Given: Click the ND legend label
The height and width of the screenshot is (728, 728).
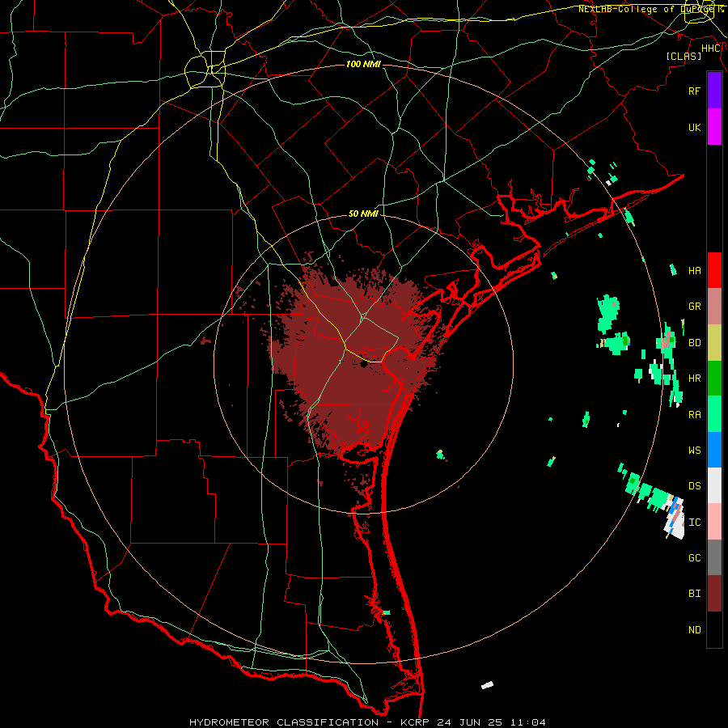Looking at the screenshot, I should click(x=694, y=629).
